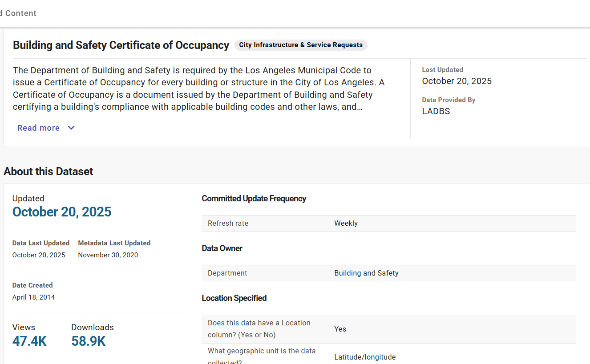590x364 pixels.
Task: Click the Read more link
Action: (x=39, y=128)
